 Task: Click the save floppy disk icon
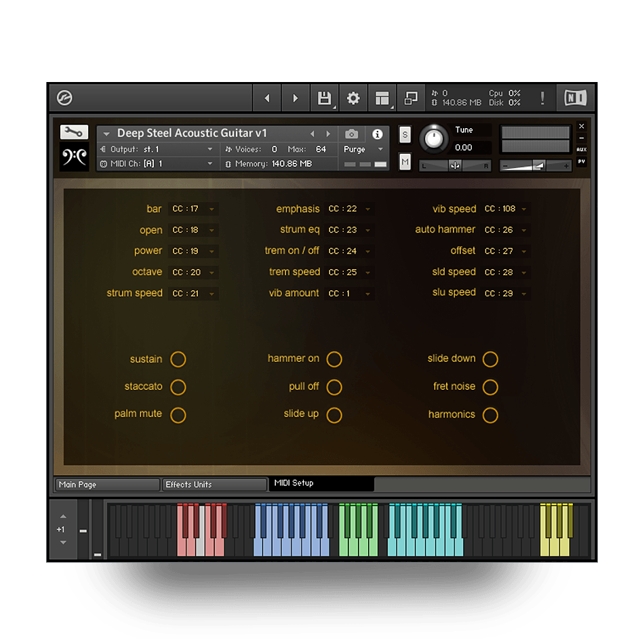click(325, 98)
